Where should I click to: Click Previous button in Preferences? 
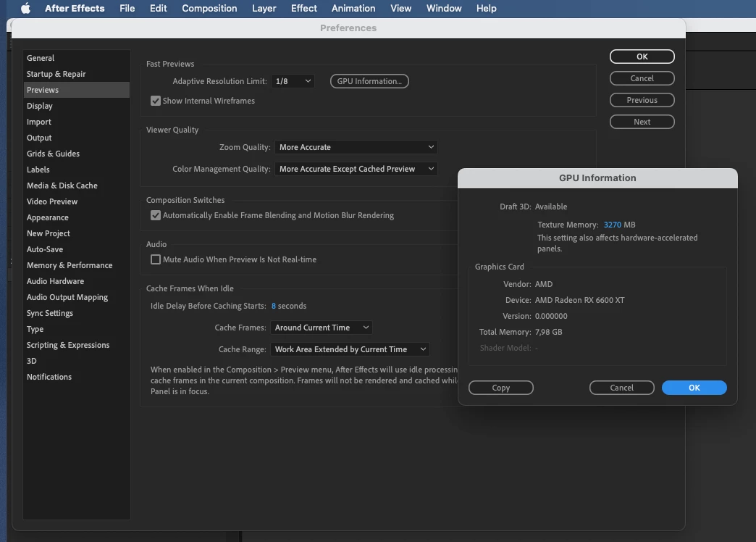(642, 100)
